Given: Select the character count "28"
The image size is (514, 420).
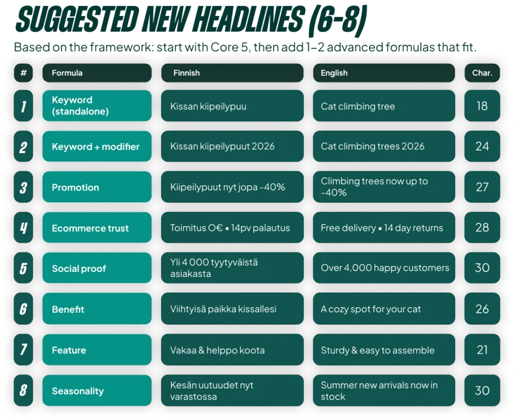Looking at the screenshot, I should tap(482, 227).
